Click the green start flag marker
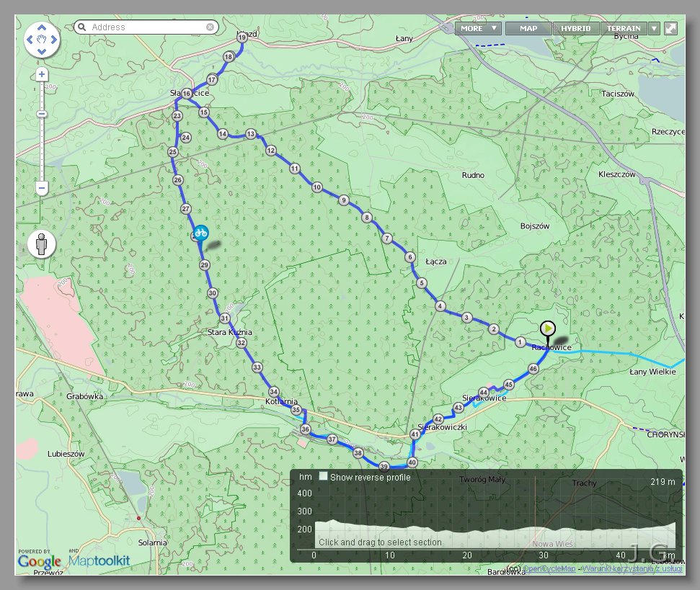 point(548,329)
